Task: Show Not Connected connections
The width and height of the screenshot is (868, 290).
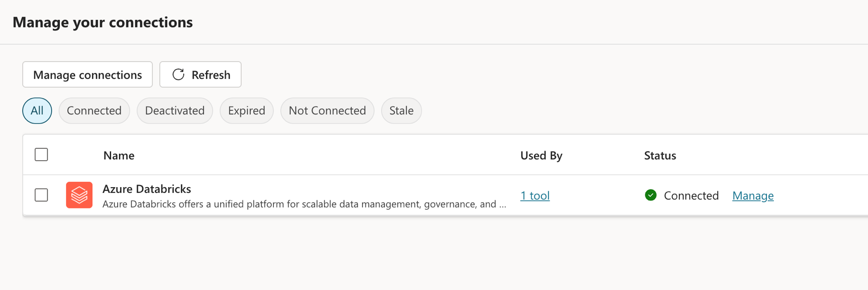Action: (327, 111)
